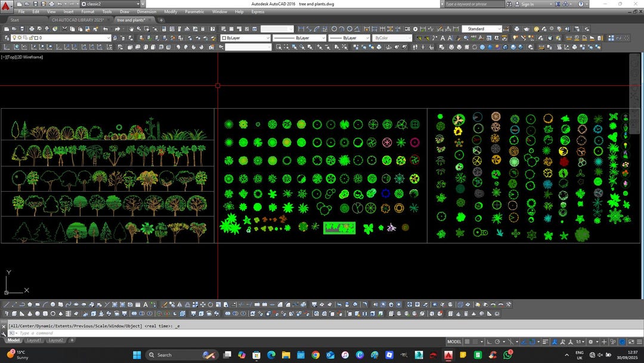
Task: Open the workspace switching gear in status bar
Action: click(x=590, y=342)
